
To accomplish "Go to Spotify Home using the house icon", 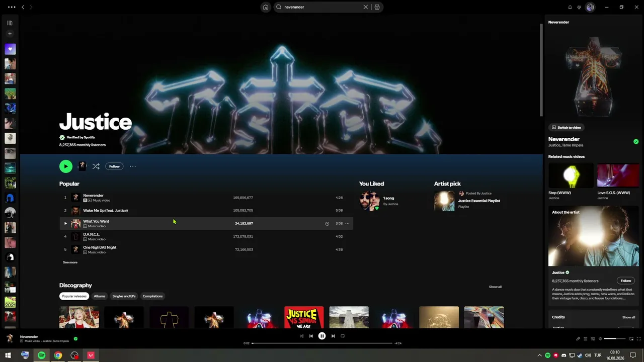I will (266, 7).
